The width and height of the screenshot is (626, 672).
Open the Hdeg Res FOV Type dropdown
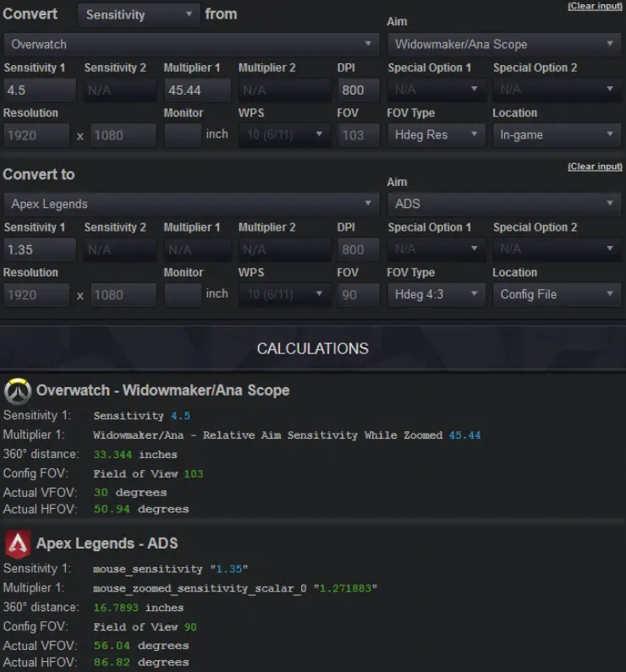437,135
